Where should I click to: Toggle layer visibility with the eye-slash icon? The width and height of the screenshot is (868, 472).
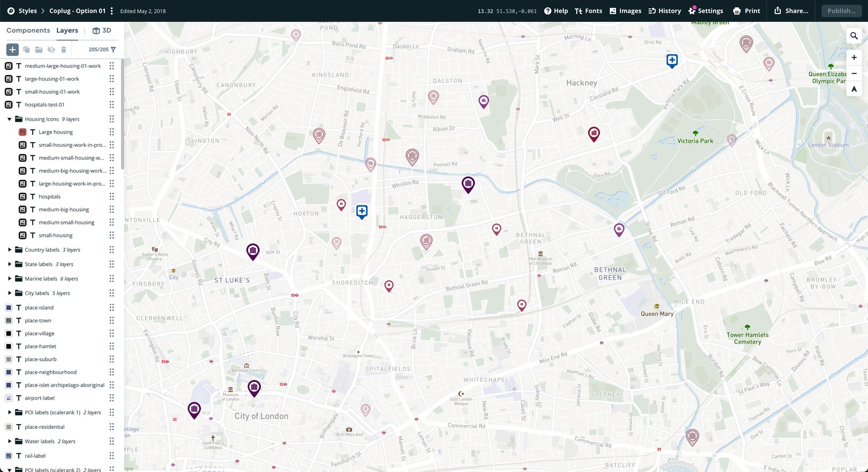(51, 50)
